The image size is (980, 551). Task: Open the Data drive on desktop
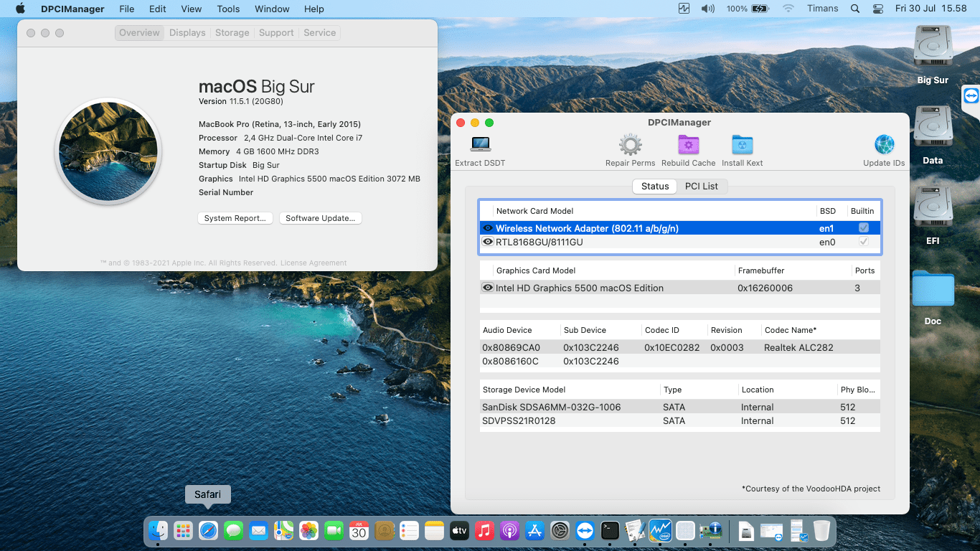tap(933, 126)
